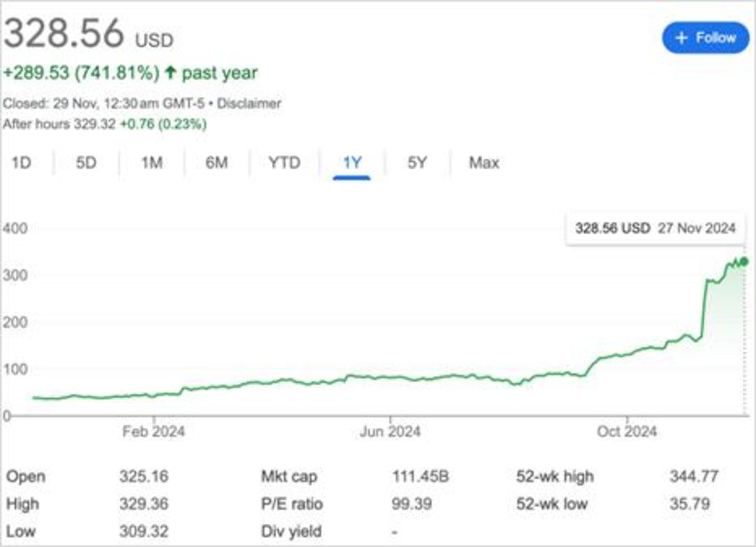The image size is (756, 547).
Task: Click the Oct 2024 axis label
Action: click(627, 431)
